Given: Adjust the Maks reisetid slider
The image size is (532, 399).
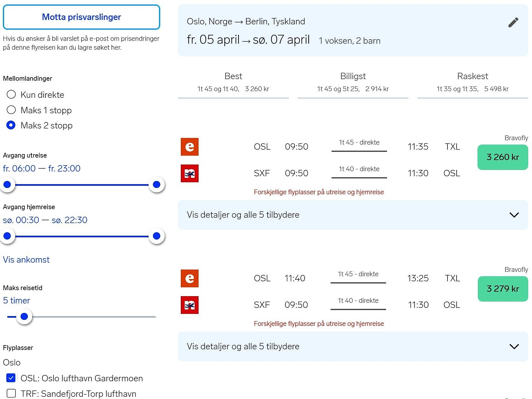Looking at the screenshot, I should (x=24, y=316).
